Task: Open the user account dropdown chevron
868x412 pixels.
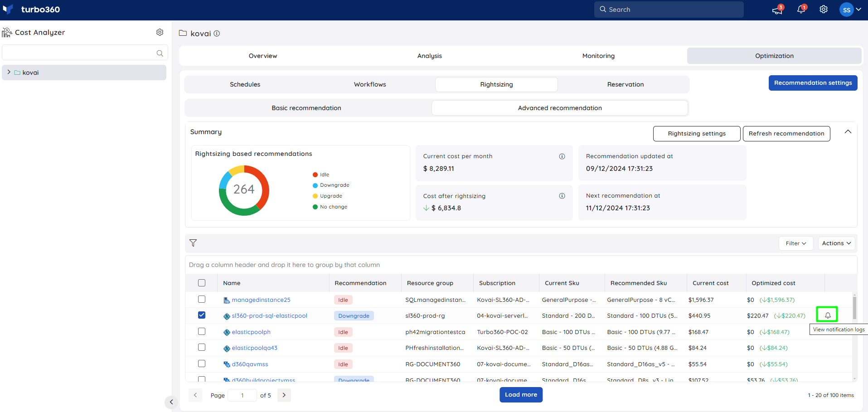Action: pos(858,10)
